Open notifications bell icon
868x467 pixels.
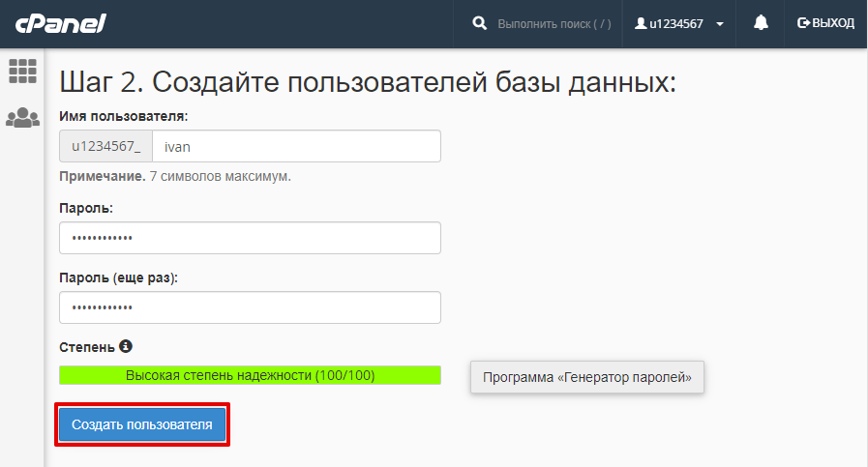[762, 22]
